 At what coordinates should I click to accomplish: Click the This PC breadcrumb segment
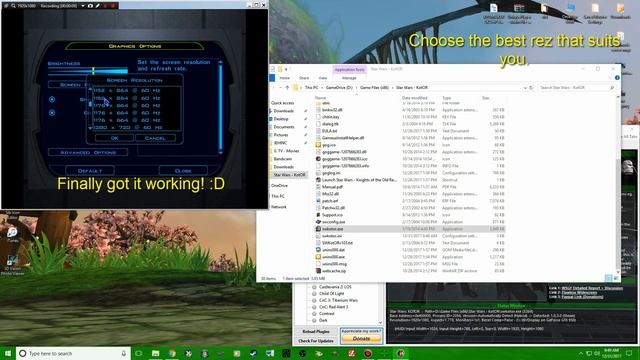coord(311,88)
